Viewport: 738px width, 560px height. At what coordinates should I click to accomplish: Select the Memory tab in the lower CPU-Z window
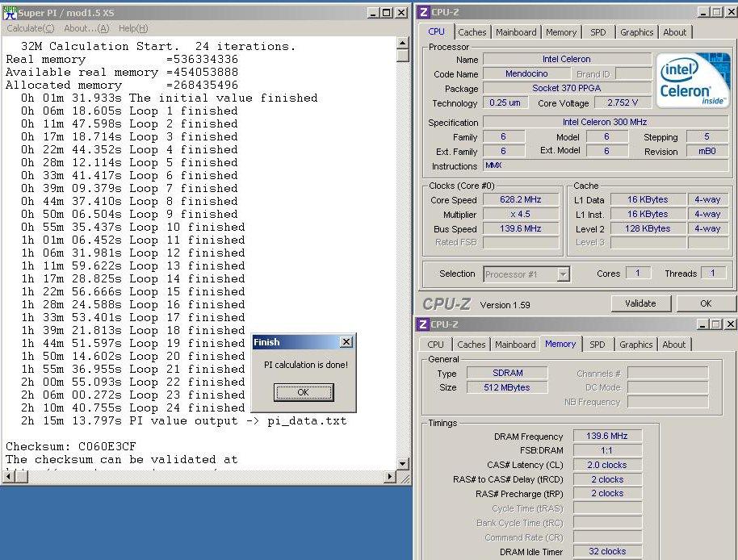[x=560, y=343]
